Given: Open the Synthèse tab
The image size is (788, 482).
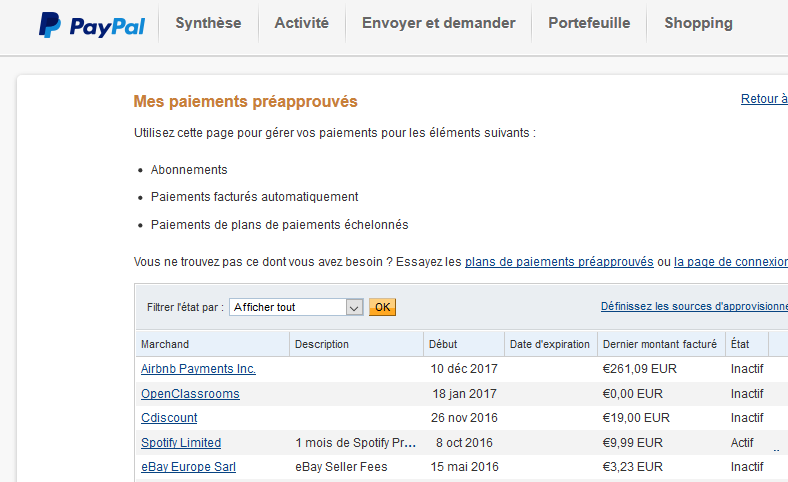Looking at the screenshot, I should point(208,23).
